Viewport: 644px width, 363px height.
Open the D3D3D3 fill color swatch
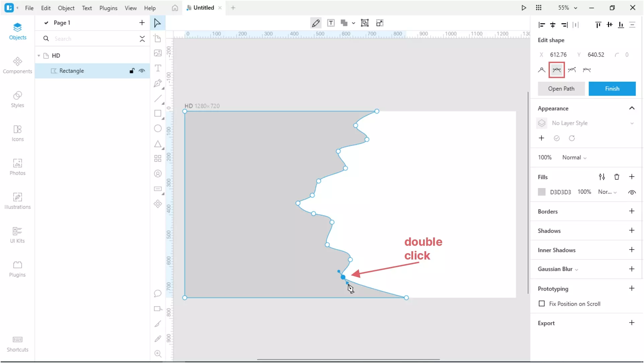pyautogui.click(x=542, y=192)
